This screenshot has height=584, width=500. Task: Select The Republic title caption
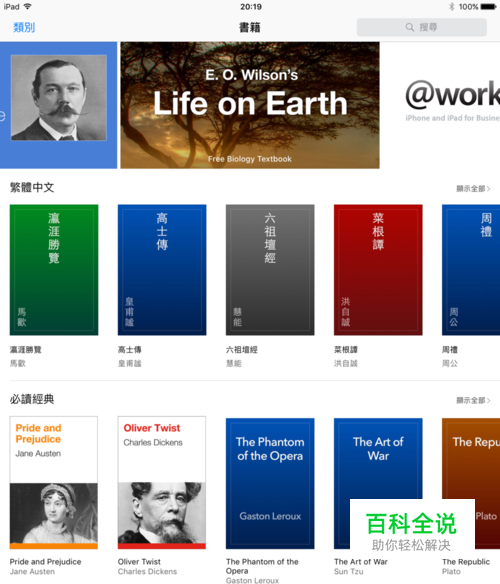tap(466, 562)
